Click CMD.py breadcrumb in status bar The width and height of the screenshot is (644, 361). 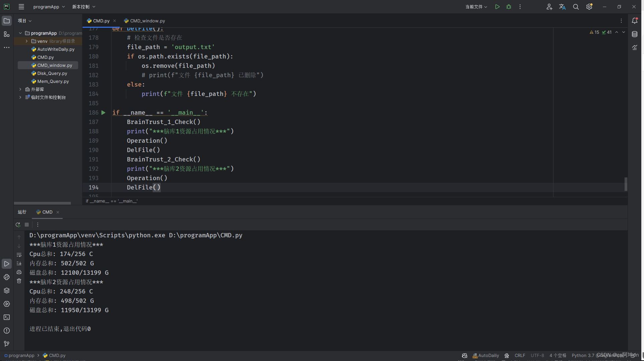[x=54, y=355]
